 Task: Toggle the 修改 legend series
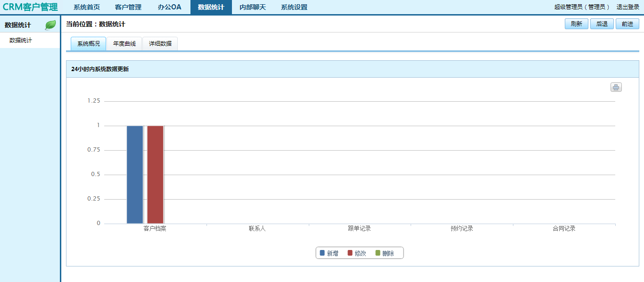coord(357,253)
